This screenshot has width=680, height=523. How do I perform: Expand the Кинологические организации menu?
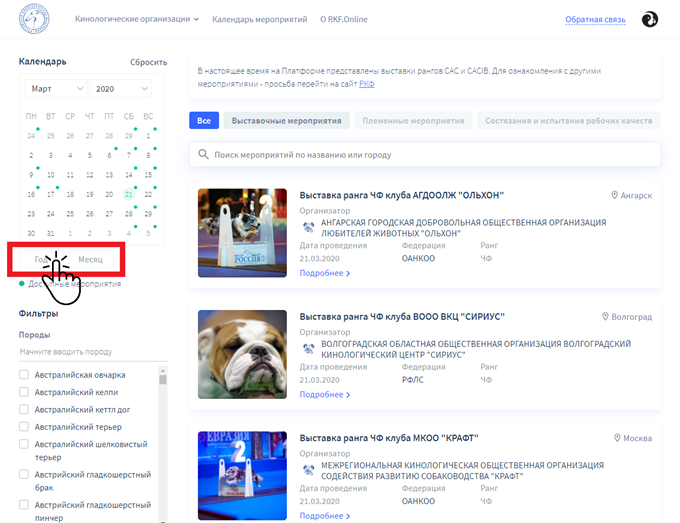point(137,19)
